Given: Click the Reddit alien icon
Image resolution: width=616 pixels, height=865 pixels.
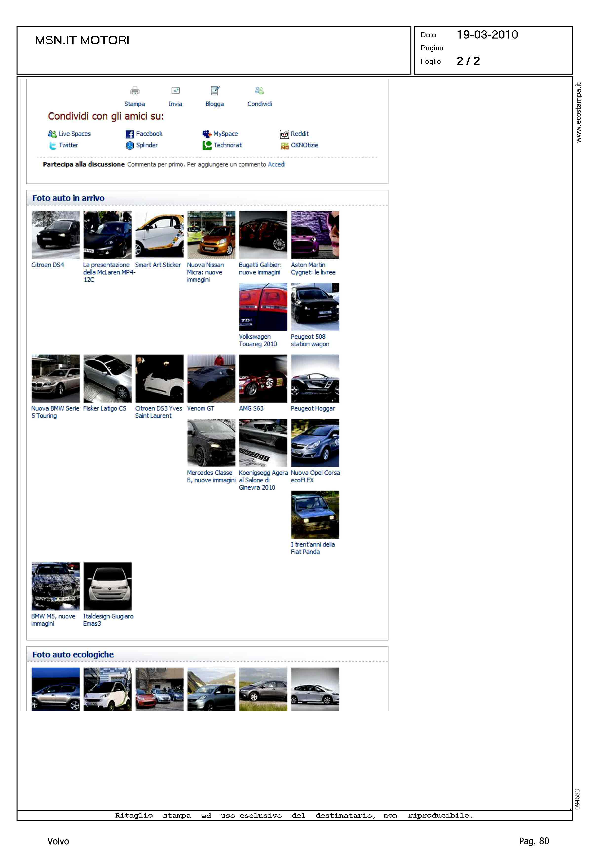Looking at the screenshot, I should tap(284, 134).
